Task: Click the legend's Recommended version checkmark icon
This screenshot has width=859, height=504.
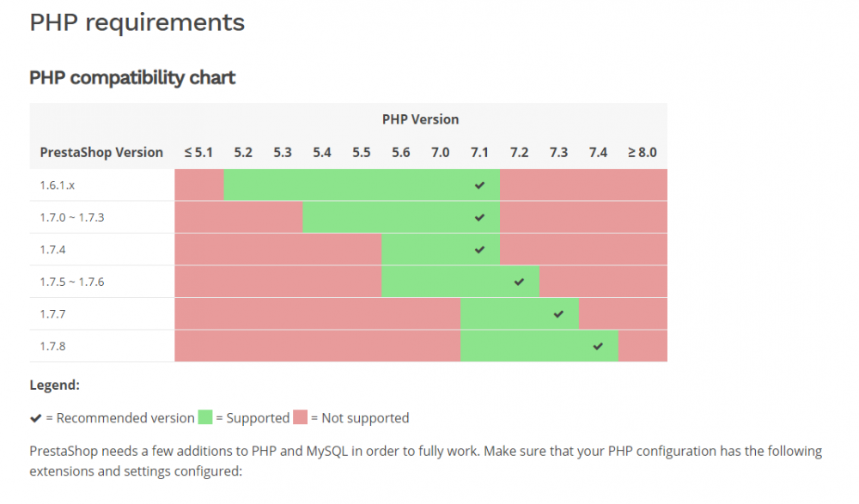Action: click(x=35, y=418)
